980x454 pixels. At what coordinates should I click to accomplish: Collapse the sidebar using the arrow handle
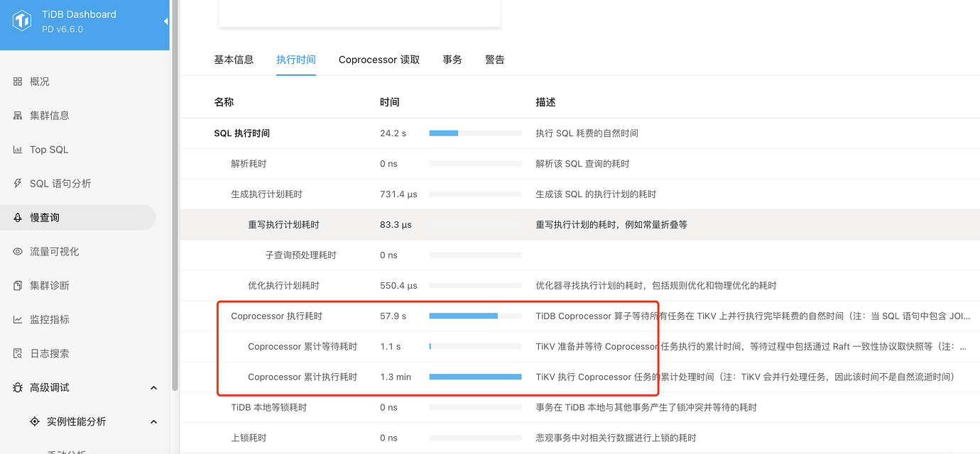[x=166, y=21]
